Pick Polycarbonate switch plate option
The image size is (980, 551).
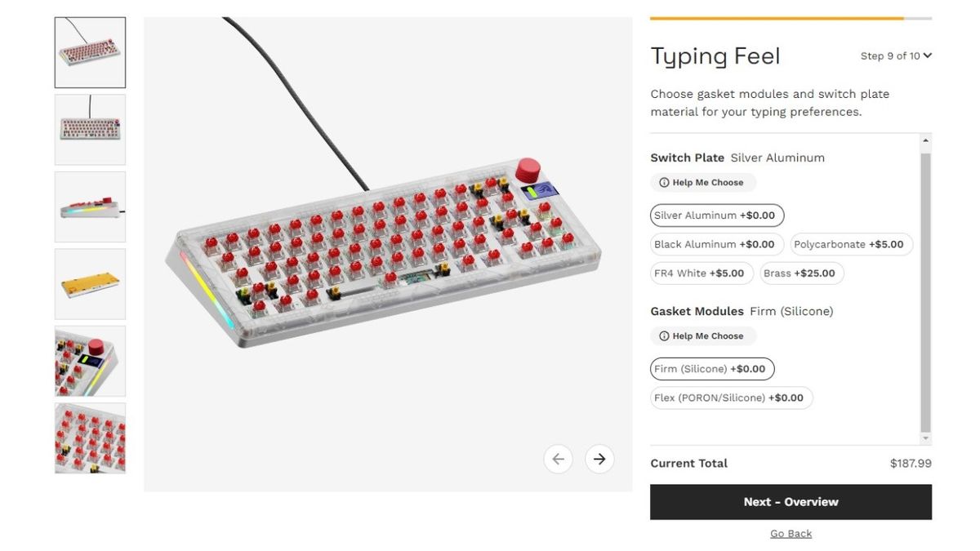[851, 244]
